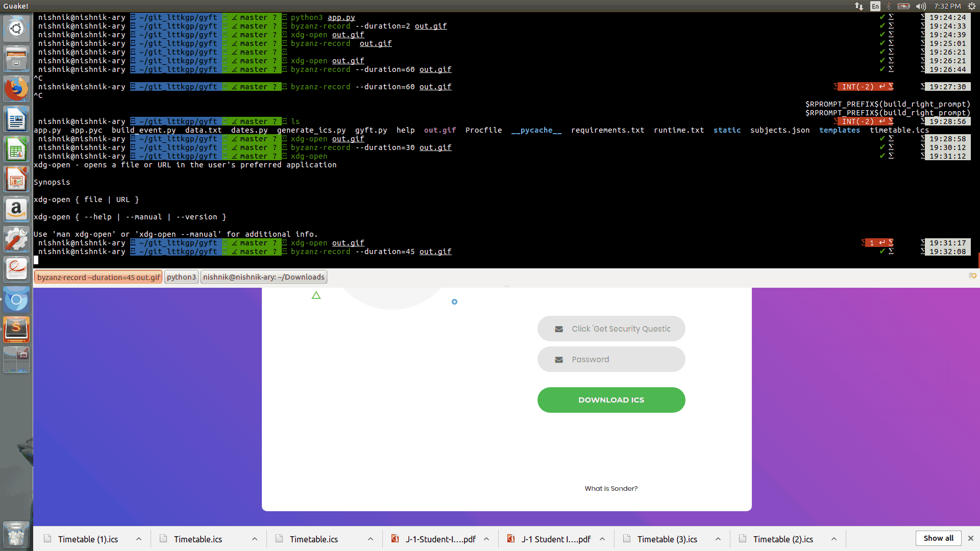Open System Settings from the launcher

click(16, 239)
